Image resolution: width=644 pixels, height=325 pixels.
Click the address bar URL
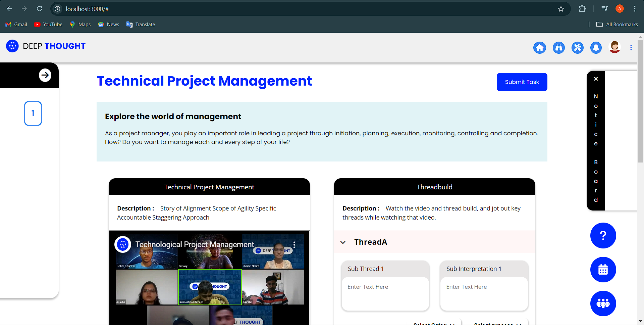pyautogui.click(x=87, y=9)
